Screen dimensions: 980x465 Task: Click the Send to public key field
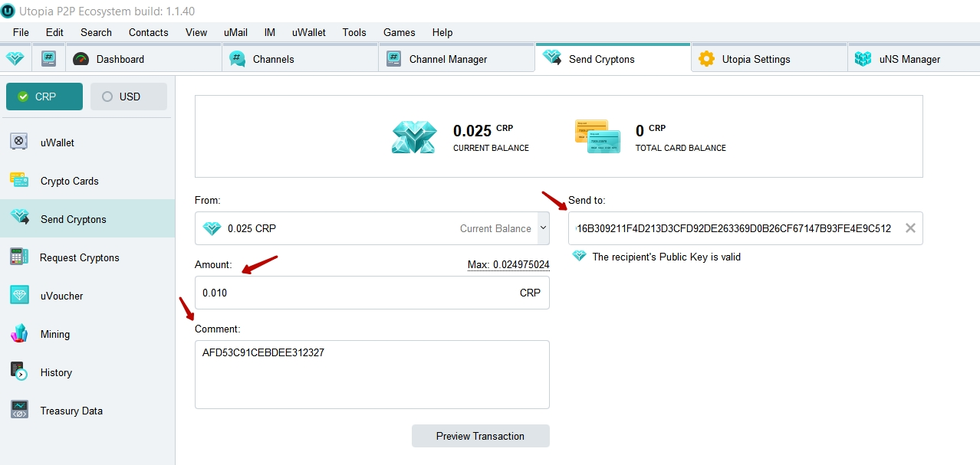click(745, 228)
